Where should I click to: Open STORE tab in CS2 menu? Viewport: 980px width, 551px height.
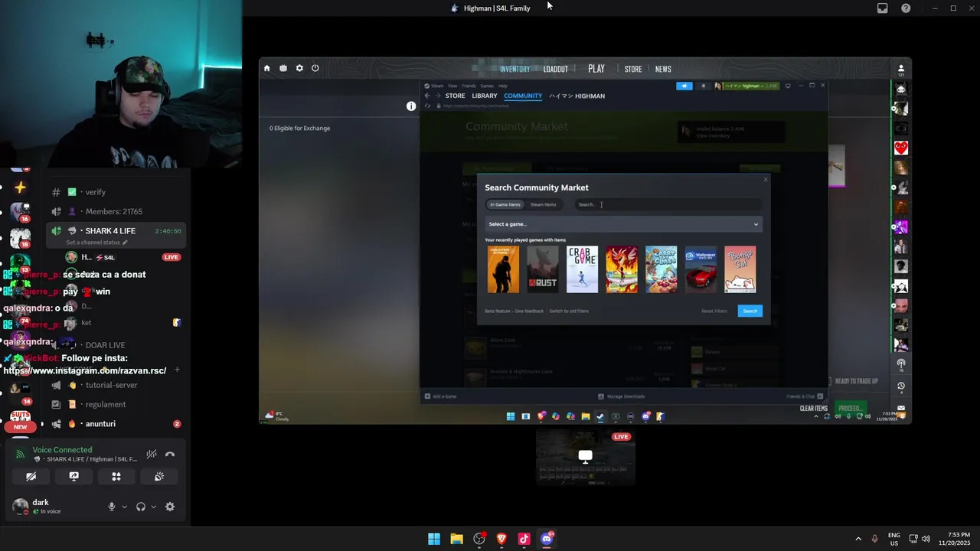pyautogui.click(x=633, y=69)
